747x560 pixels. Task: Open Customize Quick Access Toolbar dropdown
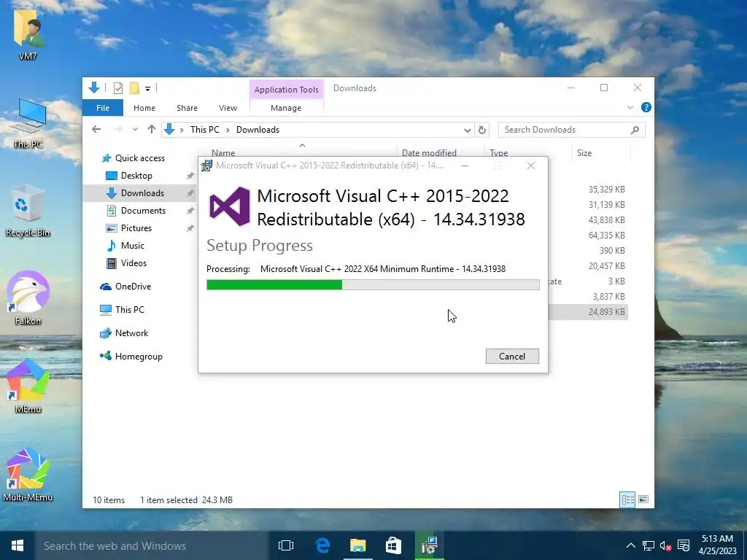point(147,88)
